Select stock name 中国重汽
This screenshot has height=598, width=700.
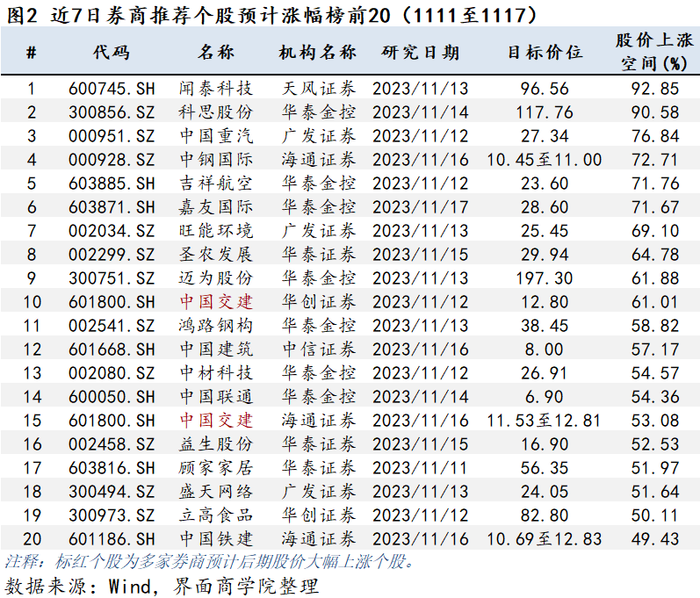[x=216, y=135]
